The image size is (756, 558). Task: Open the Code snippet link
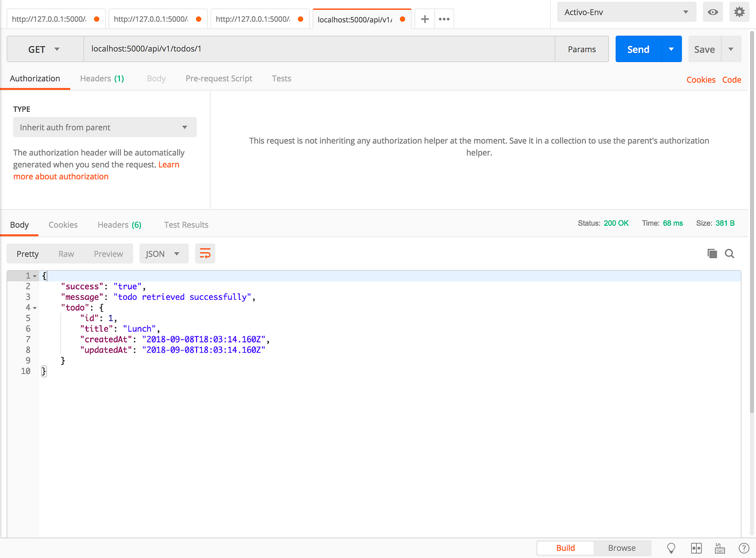pyautogui.click(x=732, y=79)
